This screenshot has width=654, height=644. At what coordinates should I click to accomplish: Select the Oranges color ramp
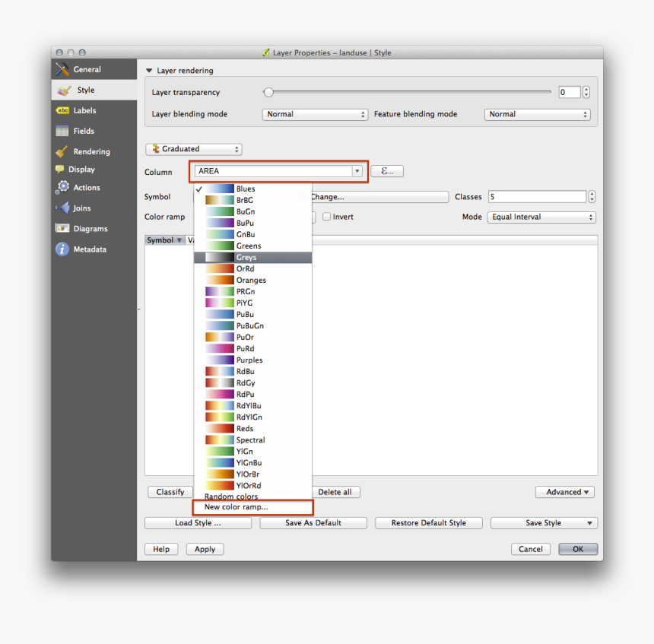click(x=252, y=280)
